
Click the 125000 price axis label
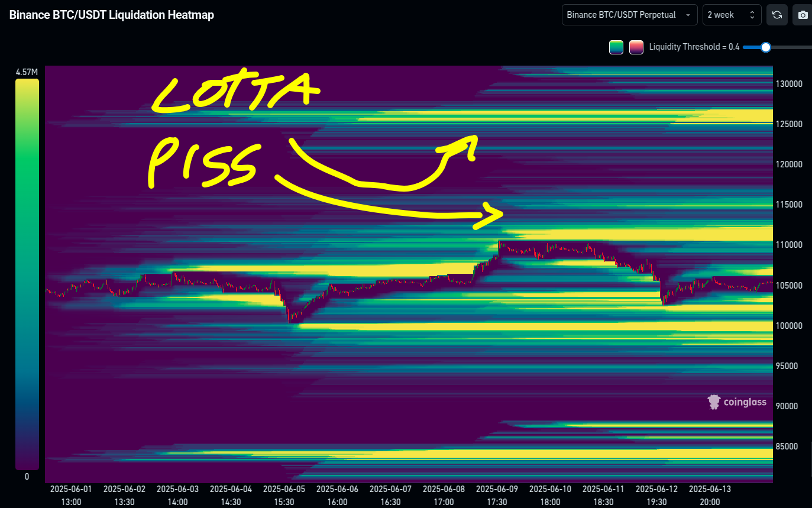coord(788,124)
